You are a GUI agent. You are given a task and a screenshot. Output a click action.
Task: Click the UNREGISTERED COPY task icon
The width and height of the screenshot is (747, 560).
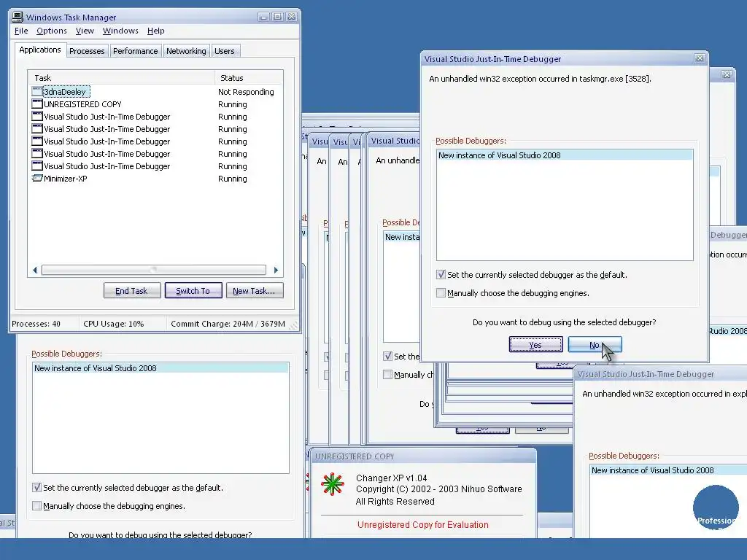point(37,104)
